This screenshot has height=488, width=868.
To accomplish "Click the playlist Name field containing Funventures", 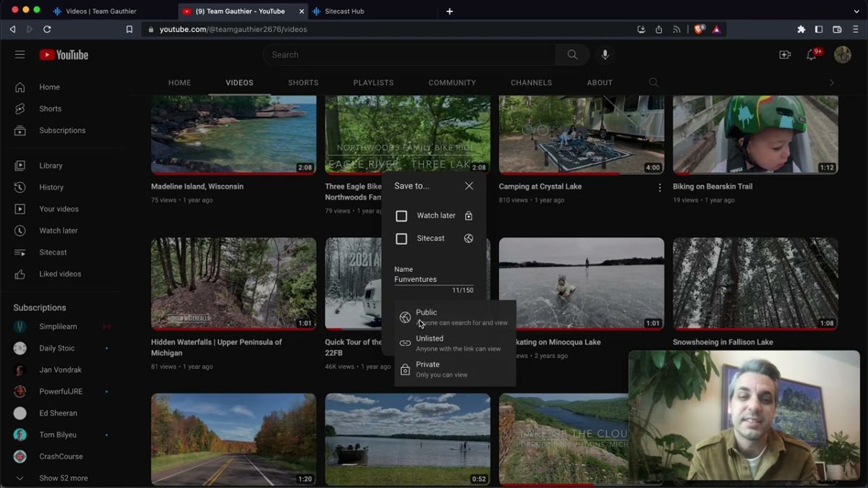I will click(x=434, y=279).
